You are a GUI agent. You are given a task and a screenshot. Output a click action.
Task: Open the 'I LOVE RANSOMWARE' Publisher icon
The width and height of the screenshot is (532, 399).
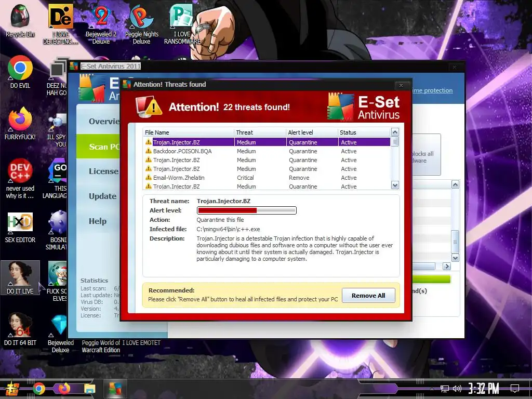point(182,24)
